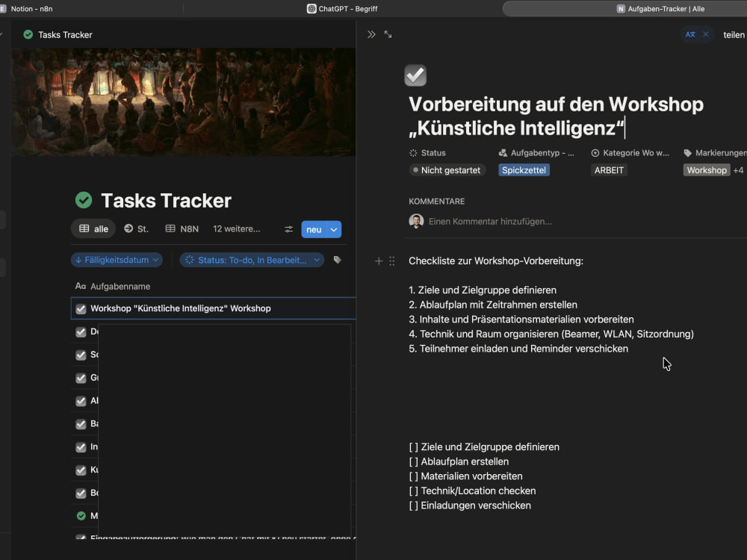Toggle checkbox of row starting with Gr
The width and height of the screenshot is (747, 560).
coord(81,378)
